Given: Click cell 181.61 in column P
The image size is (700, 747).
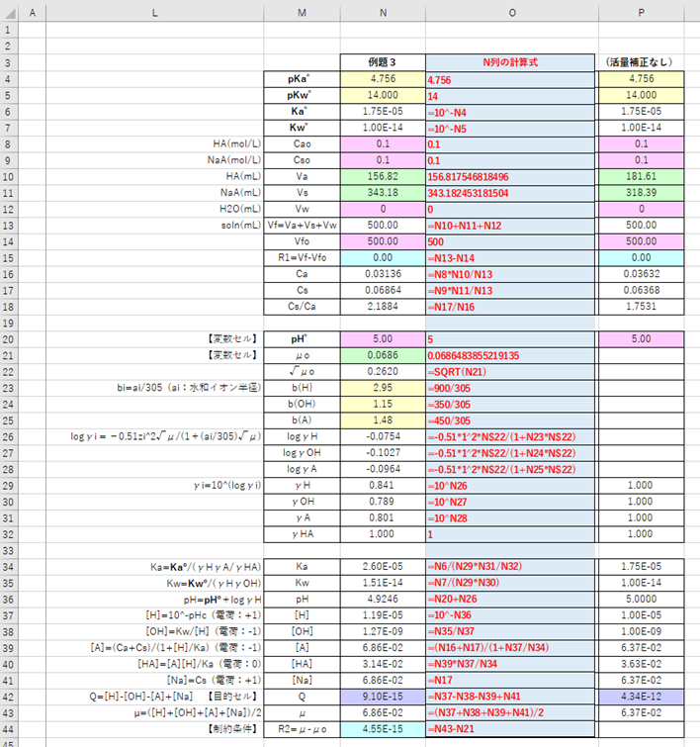Looking at the screenshot, I should coord(641,176).
